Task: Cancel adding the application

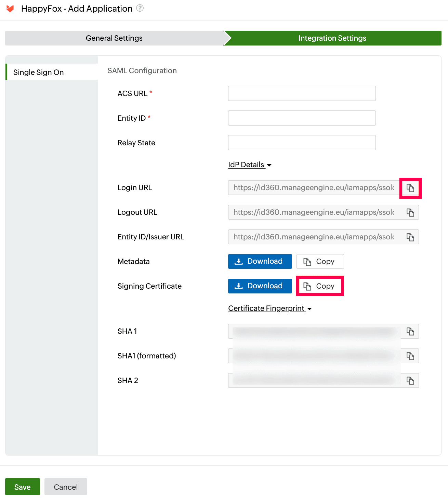Action: pos(66,487)
